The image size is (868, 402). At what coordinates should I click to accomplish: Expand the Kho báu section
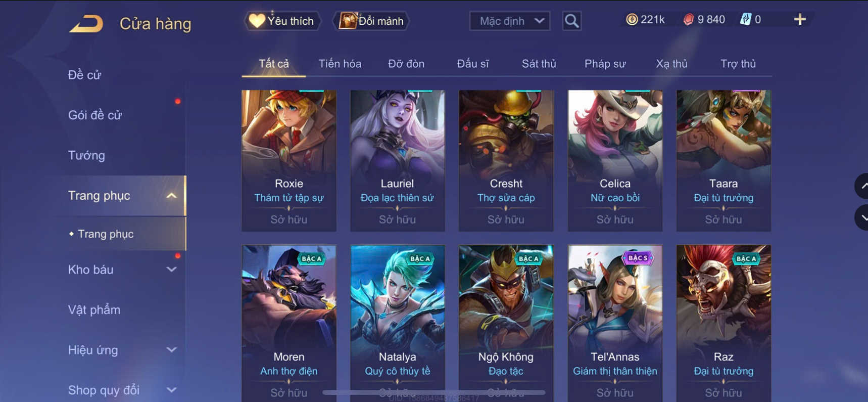point(172,270)
